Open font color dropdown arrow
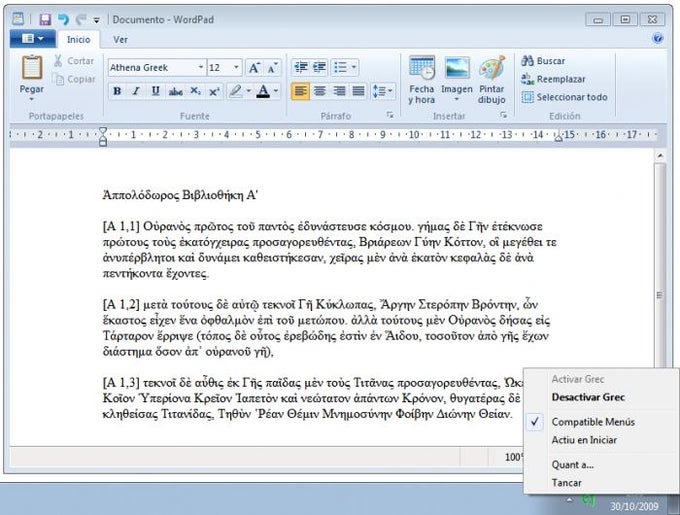This screenshot has width=680, height=515. pyautogui.click(x=276, y=91)
